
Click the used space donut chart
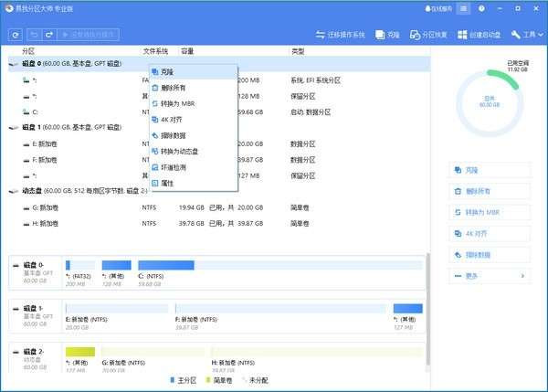pyautogui.click(x=490, y=103)
